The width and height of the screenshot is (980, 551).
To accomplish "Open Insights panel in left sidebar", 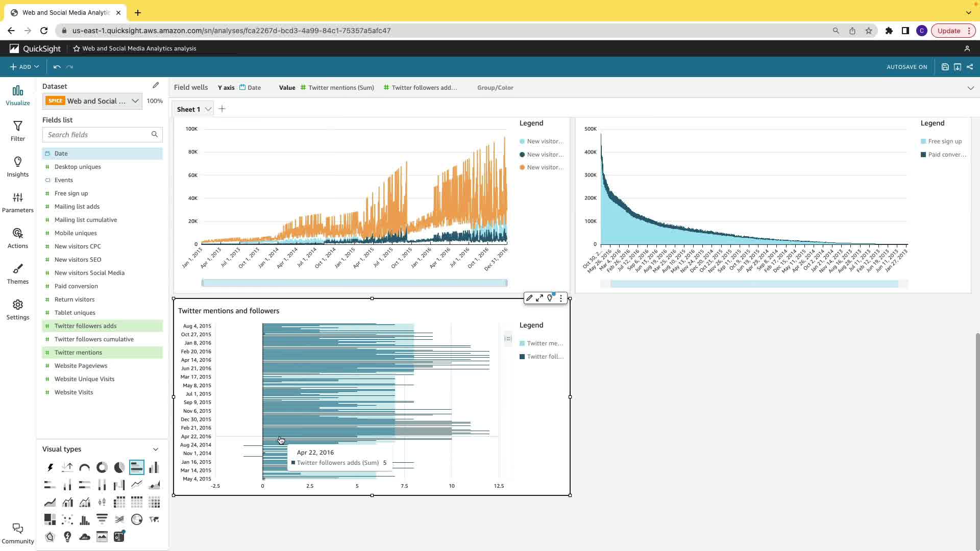I will [x=18, y=167].
